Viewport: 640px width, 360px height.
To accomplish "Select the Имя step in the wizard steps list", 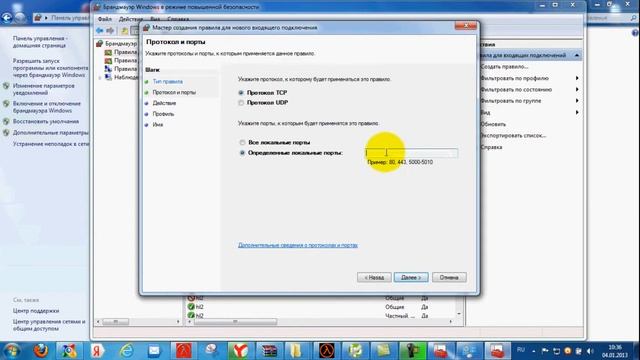I will click(158, 125).
